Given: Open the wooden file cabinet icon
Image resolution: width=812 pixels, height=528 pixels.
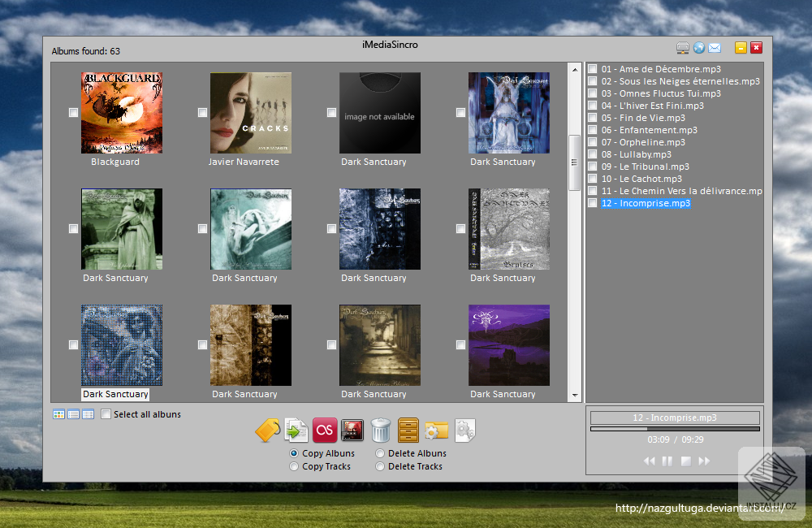Looking at the screenshot, I should click(408, 430).
